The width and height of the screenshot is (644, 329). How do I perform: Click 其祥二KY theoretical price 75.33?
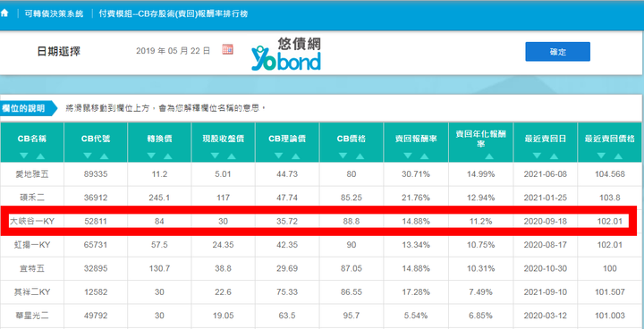pos(287,292)
